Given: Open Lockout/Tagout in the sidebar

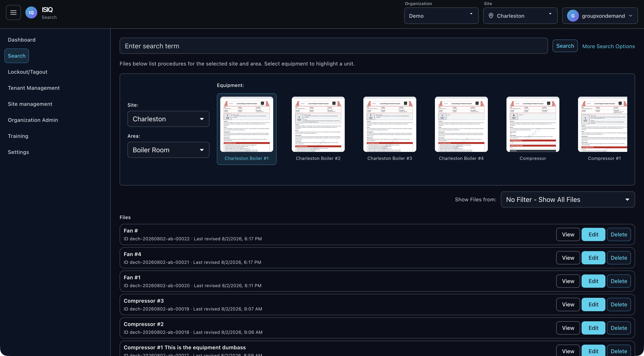Looking at the screenshot, I should click(x=28, y=72).
